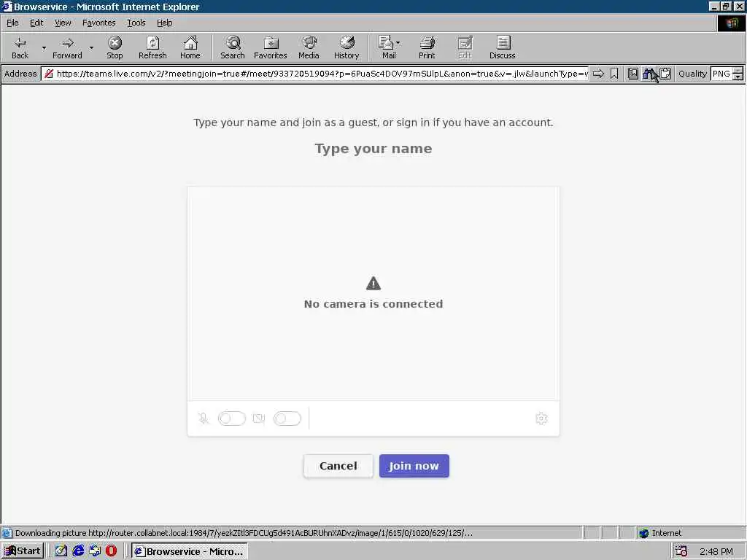Open the File menu
This screenshot has width=747, height=560.
(x=12, y=23)
